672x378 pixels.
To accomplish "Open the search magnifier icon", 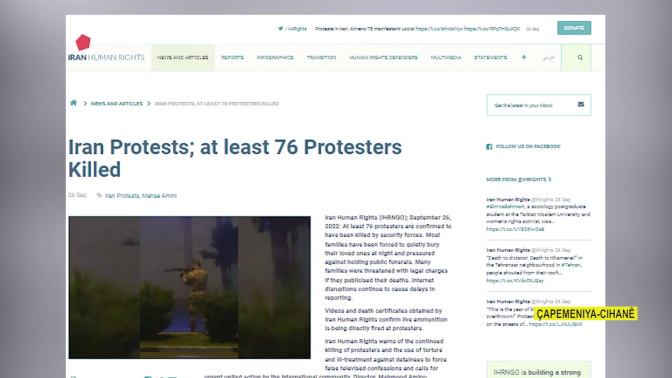I will [580, 57].
